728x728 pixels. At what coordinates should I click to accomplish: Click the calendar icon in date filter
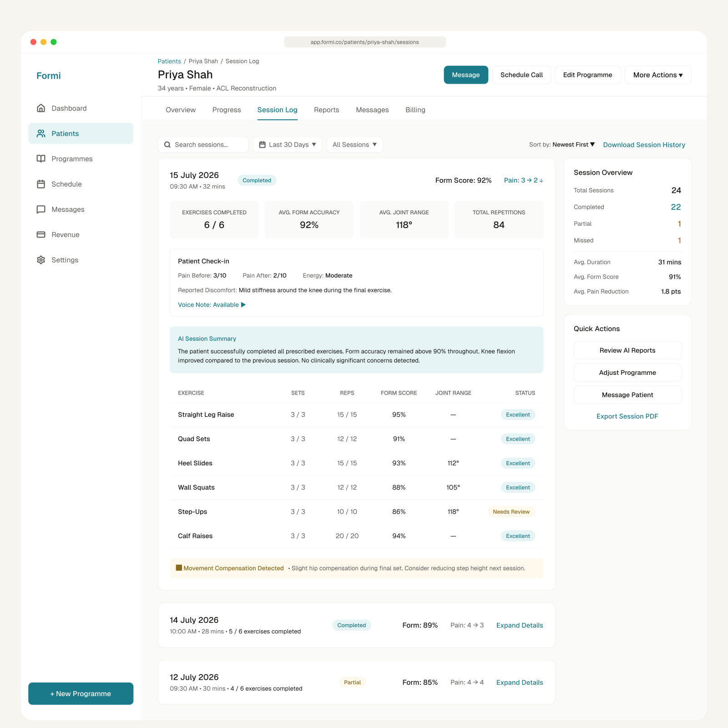[x=262, y=145]
